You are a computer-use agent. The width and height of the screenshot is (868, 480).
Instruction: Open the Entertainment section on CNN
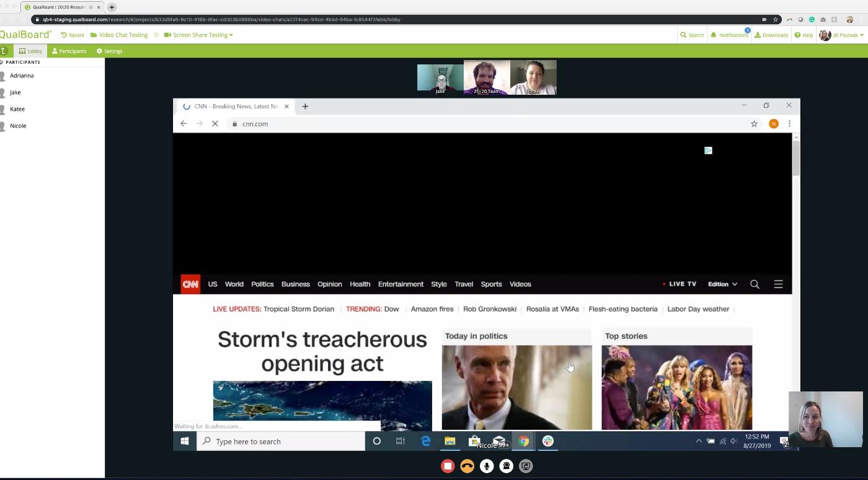coord(401,284)
